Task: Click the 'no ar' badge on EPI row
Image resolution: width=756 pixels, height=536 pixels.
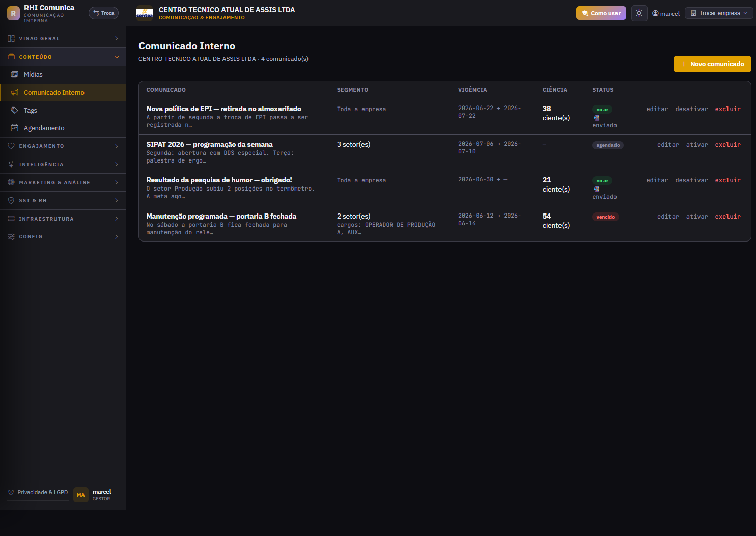Action: pyautogui.click(x=602, y=110)
